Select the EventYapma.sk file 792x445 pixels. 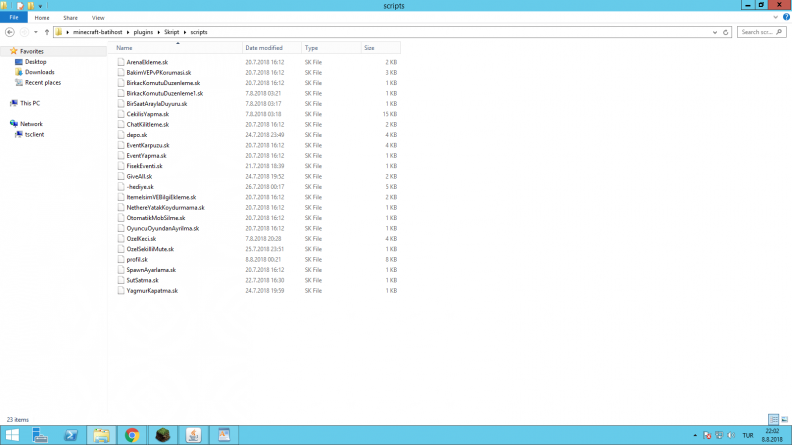tap(146, 156)
